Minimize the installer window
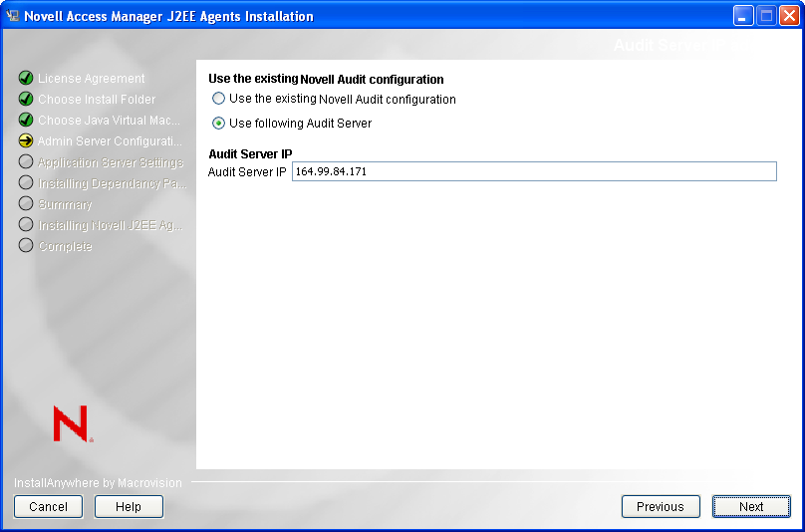 click(742, 16)
